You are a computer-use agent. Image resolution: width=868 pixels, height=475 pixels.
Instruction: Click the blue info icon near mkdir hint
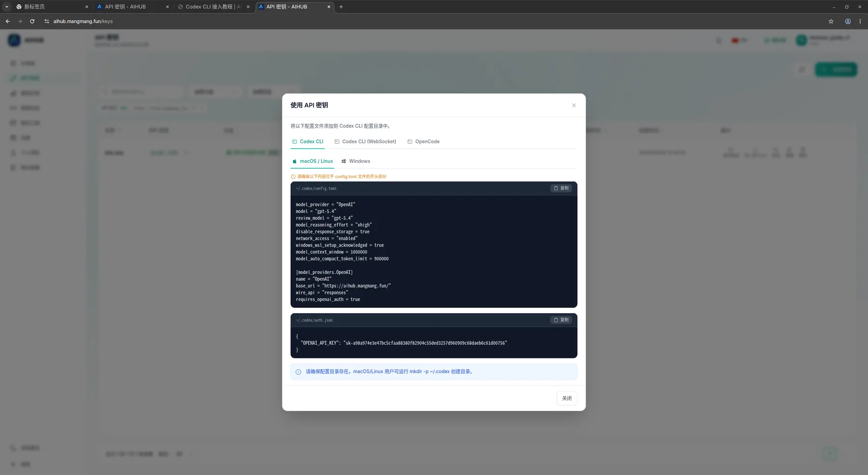(x=298, y=372)
